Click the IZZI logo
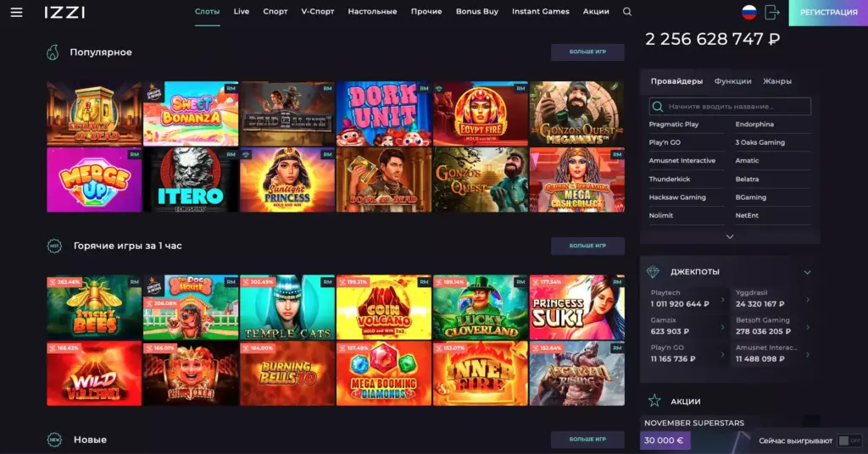The width and height of the screenshot is (868, 454). (64, 13)
